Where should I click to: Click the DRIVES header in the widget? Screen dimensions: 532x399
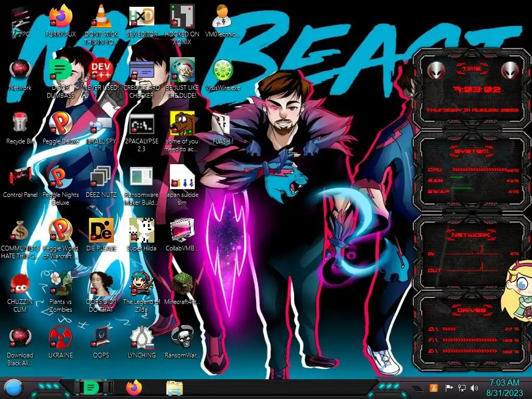point(472,310)
